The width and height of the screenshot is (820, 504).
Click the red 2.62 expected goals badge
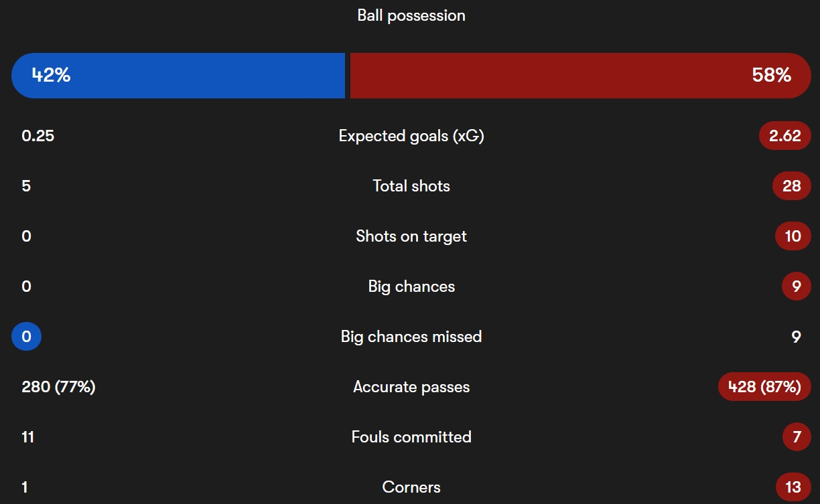[784, 136]
